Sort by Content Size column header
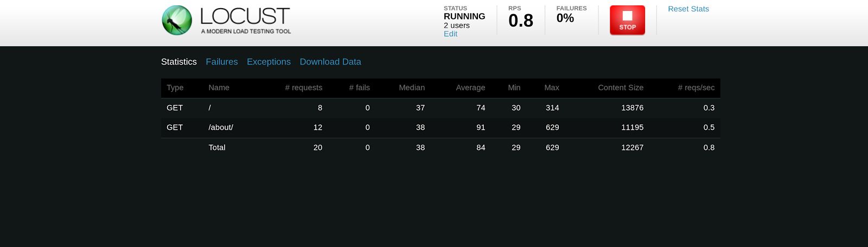868x247 pixels. (x=620, y=87)
